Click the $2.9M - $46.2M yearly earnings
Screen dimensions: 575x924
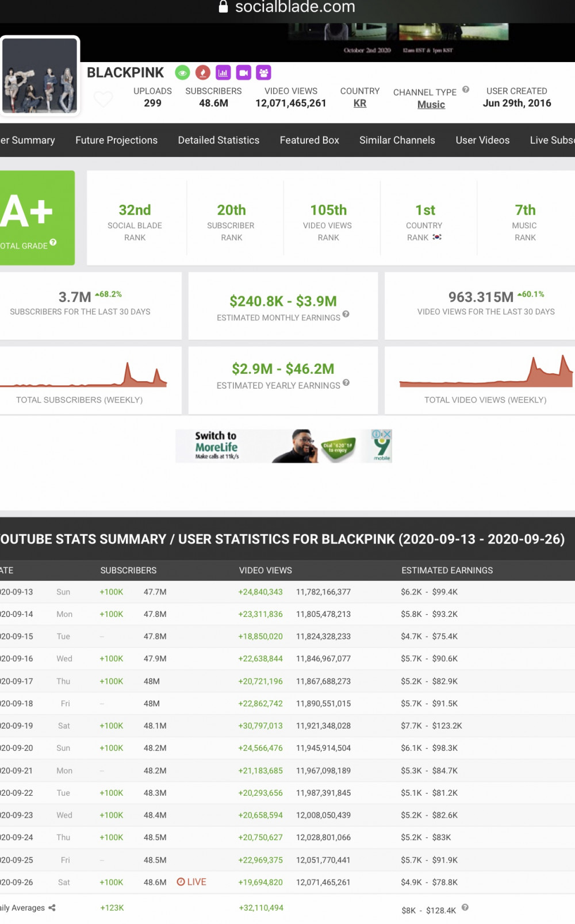283,369
